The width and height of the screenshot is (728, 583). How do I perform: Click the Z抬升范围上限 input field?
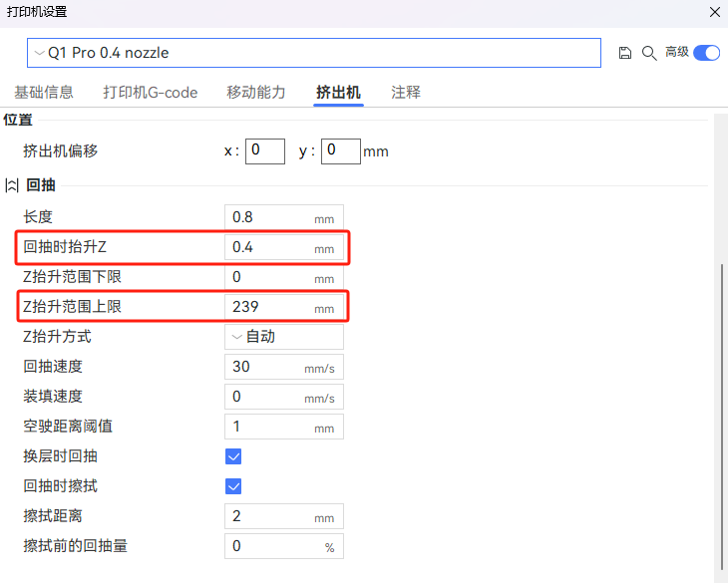click(x=267, y=307)
